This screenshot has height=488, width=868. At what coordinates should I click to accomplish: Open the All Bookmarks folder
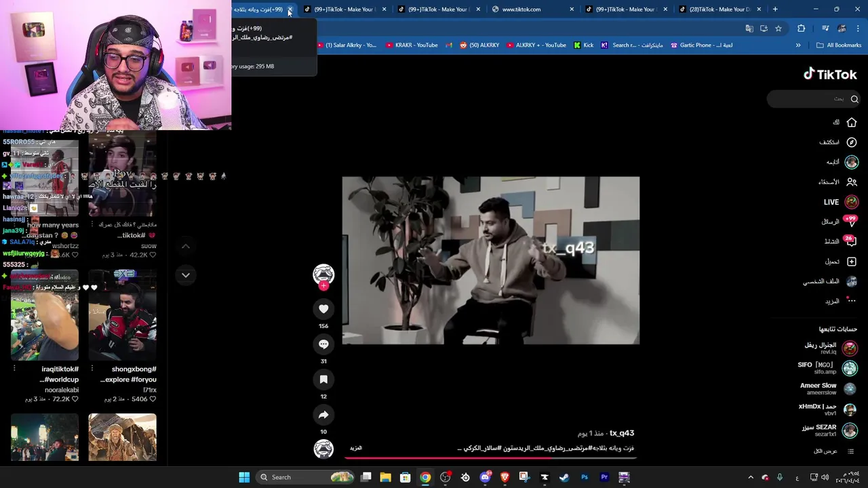coord(839,45)
